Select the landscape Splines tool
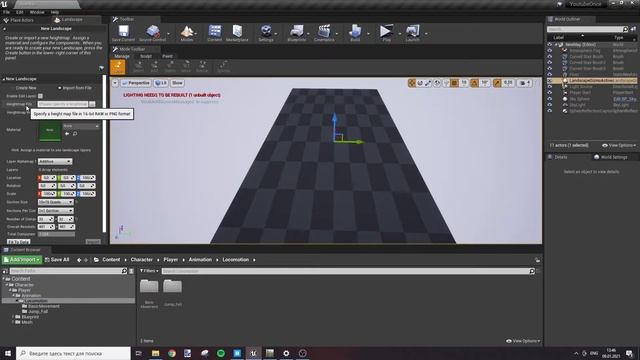640x360 pixels. click(223, 67)
